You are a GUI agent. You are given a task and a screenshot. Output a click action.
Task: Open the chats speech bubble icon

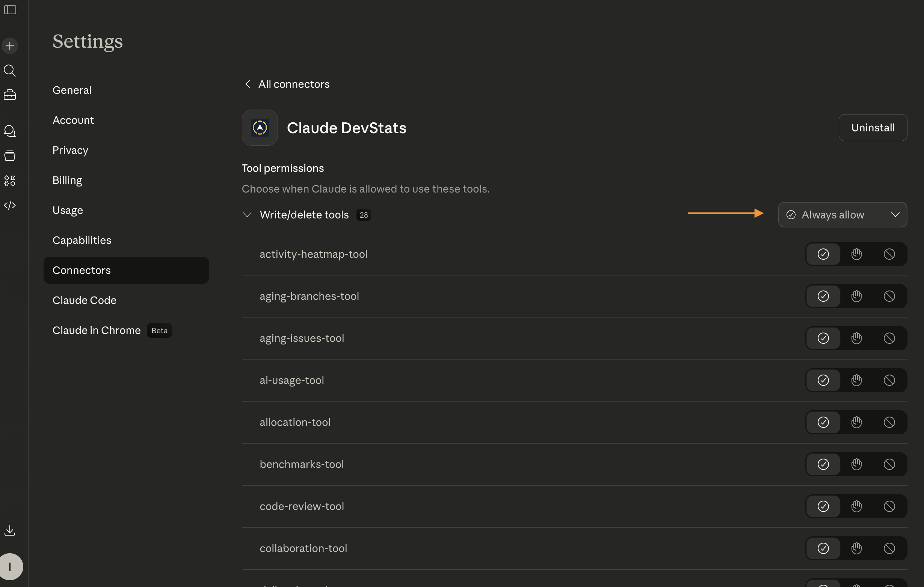click(x=10, y=131)
